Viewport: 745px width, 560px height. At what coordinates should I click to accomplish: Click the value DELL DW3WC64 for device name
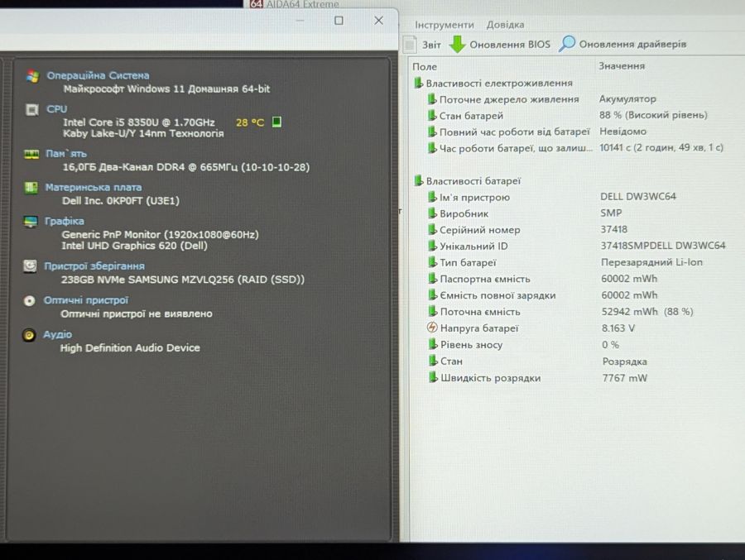(x=638, y=196)
